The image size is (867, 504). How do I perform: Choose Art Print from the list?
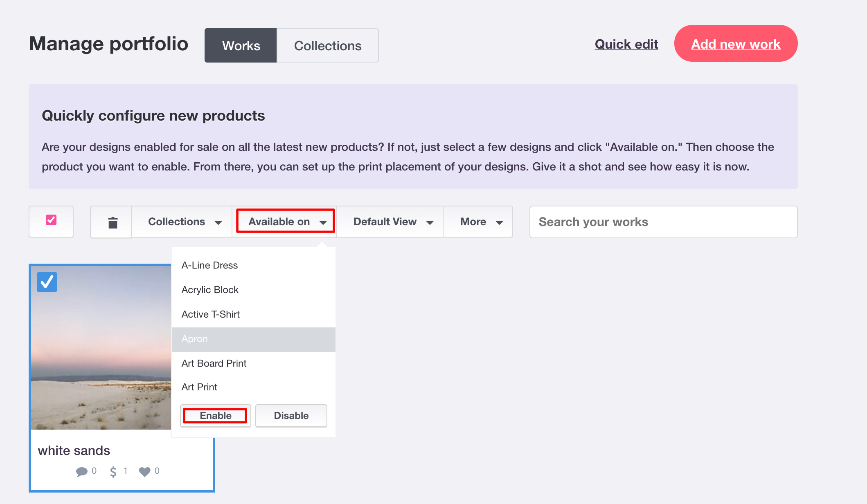pos(254,387)
